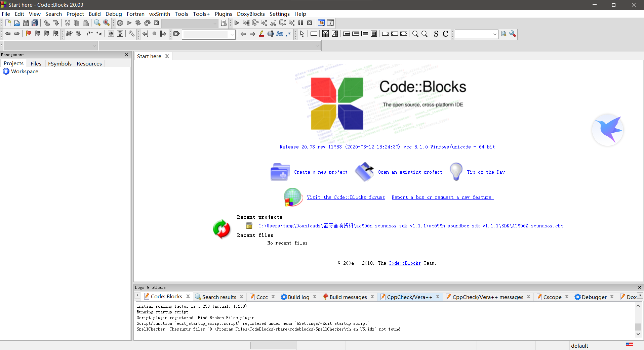The height and width of the screenshot is (350, 644).
Task: Rebuild the project with the arrows icon
Action: pyautogui.click(x=147, y=23)
